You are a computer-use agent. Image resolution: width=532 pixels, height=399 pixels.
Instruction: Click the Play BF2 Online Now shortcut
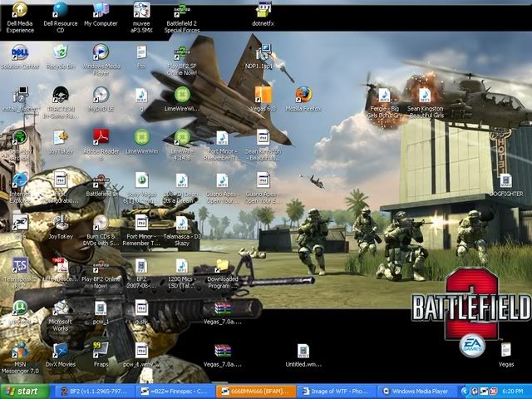101,273
